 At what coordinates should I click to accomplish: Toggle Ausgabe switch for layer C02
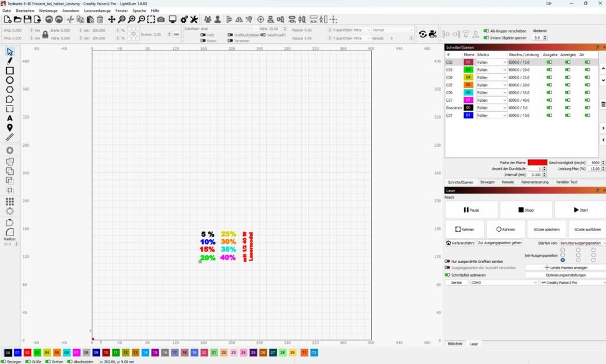pyautogui.click(x=549, y=62)
